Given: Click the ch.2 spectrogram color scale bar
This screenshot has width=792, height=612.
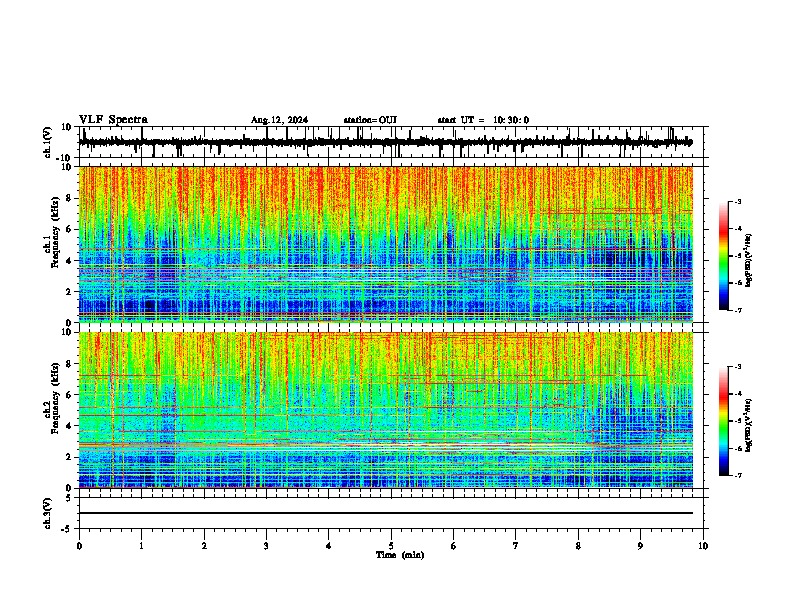Looking at the screenshot, I should [x=723, y=421].
